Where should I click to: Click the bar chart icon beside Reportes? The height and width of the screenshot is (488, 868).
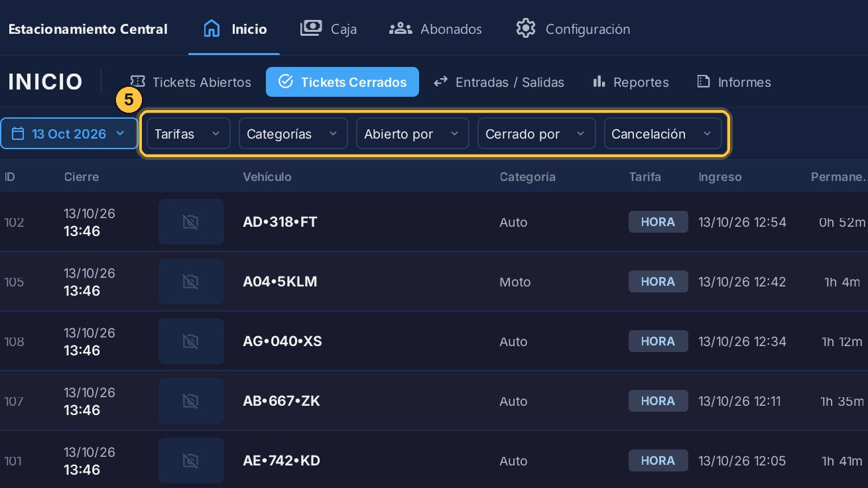point(599,82)
